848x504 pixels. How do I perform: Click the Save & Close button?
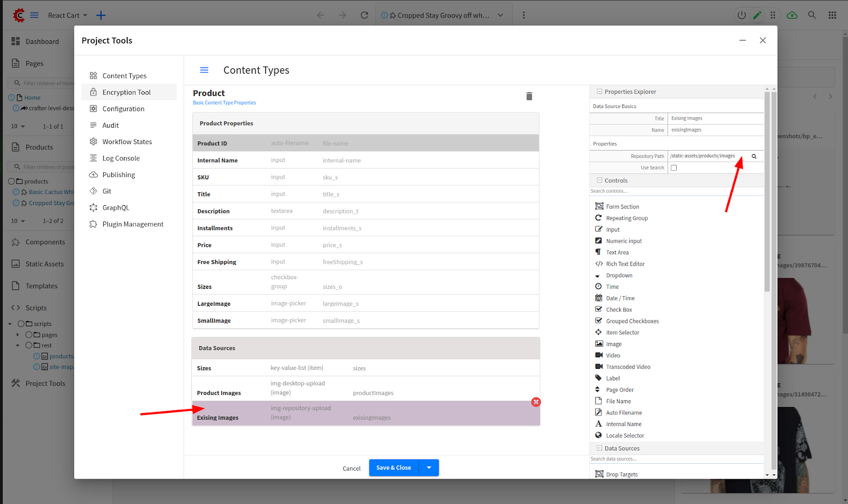[393, 467]
